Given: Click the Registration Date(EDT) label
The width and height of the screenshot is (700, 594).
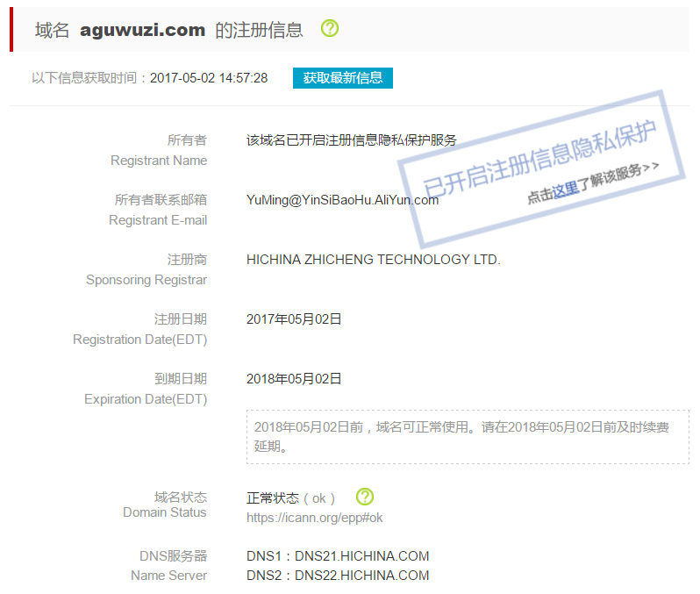Looking at the screenshot, I should pyautogui.click(x=139, y=340).
